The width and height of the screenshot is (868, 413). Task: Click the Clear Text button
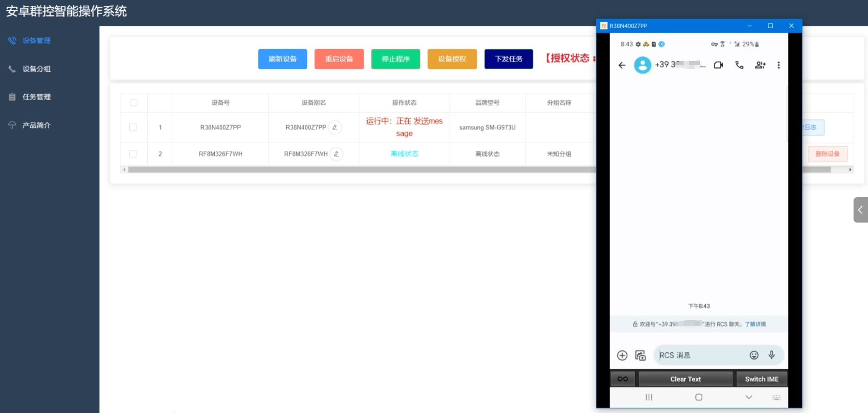coord(685,379)
